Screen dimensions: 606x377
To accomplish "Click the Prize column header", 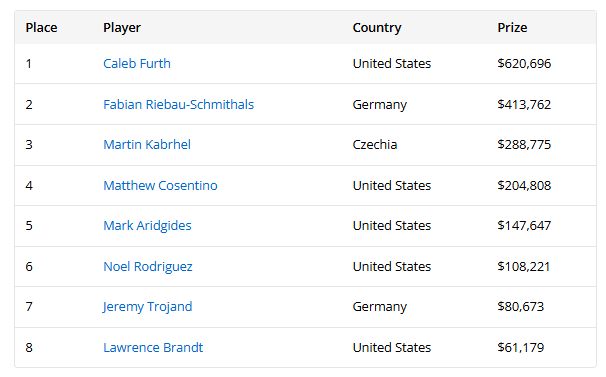I will [x=512, y=28].
